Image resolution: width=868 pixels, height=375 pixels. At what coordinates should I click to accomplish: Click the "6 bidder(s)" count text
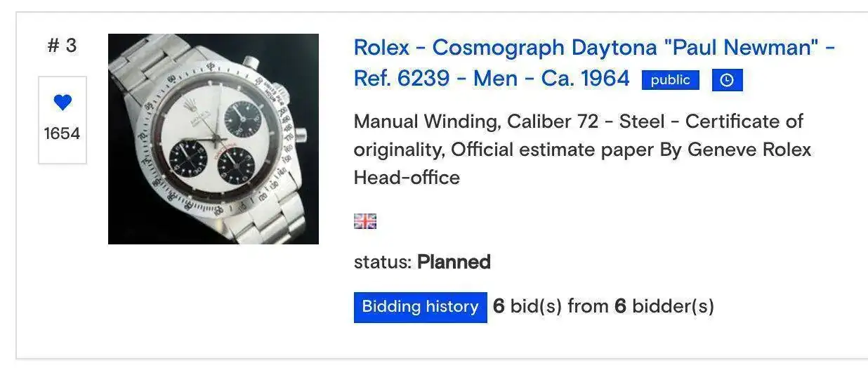point(664,307)
